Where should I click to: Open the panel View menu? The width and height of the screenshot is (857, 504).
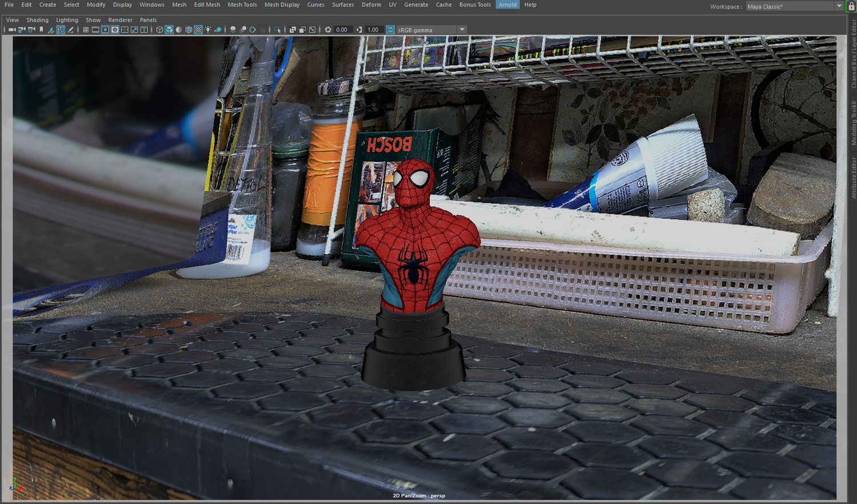point(13,20)
